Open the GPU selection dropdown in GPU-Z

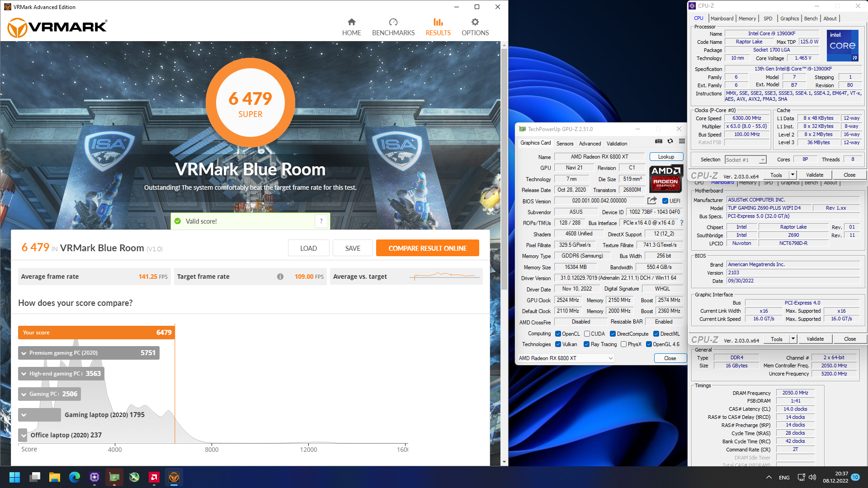[x=565, y=358]
